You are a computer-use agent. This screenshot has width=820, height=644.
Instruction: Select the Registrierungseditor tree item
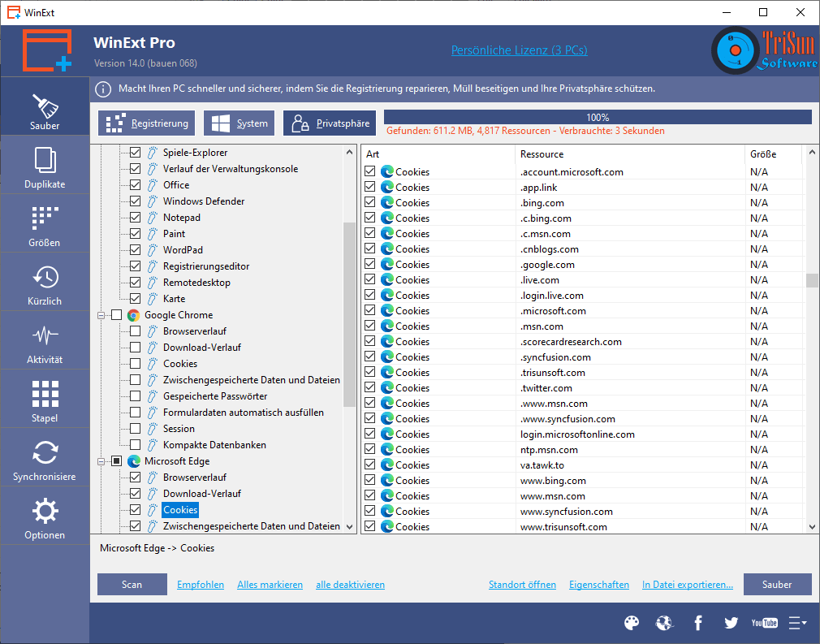pos(206,266)
